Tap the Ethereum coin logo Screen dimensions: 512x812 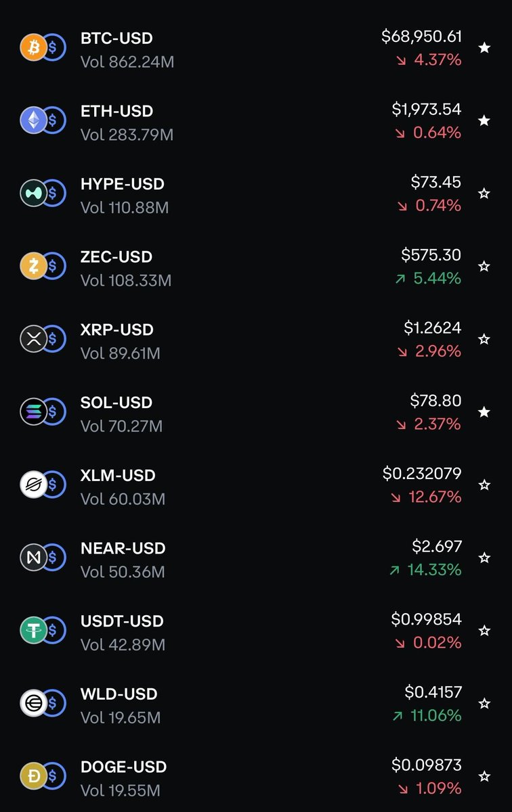(33, 120)
